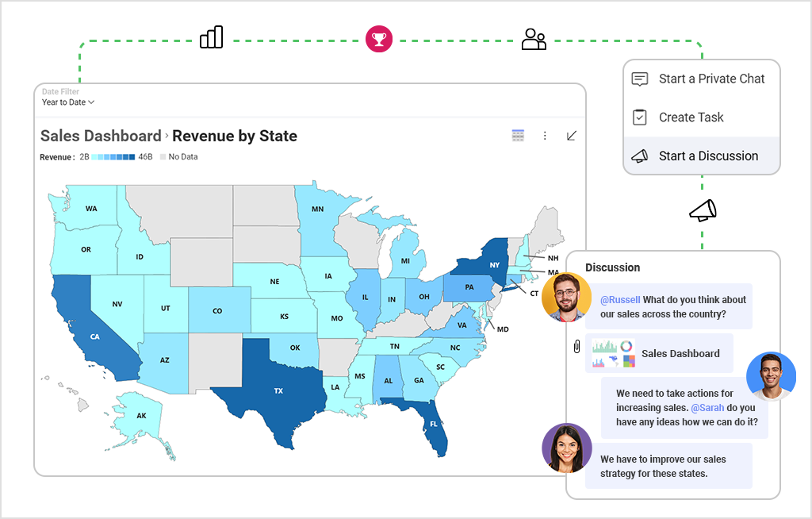Open the table view icon on dashboard toolbar
Screen dimensions: 812x519
[518, 136]
